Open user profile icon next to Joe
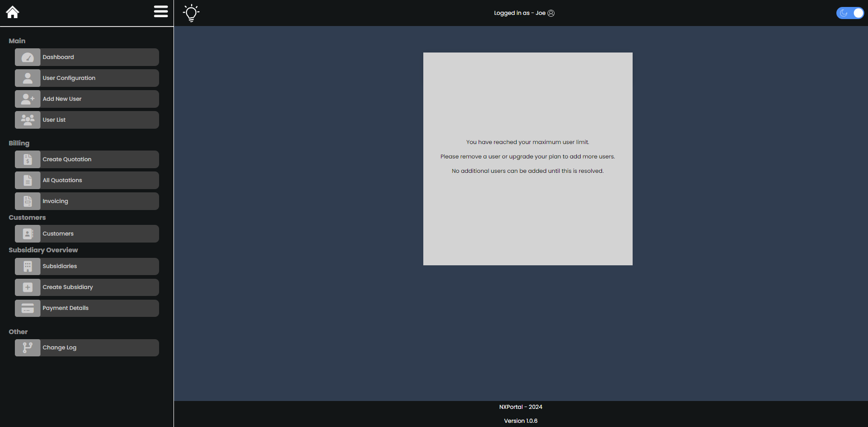 pyautogui.click(x=551, y=13)
